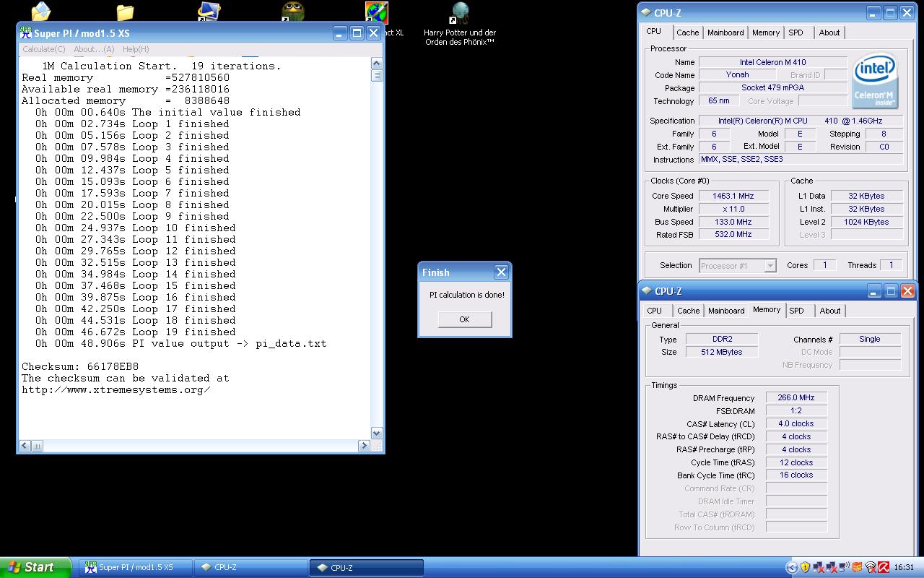Click the Code Name value 'Yonah'
Screen dimensions: 924x578
[737, 75]
